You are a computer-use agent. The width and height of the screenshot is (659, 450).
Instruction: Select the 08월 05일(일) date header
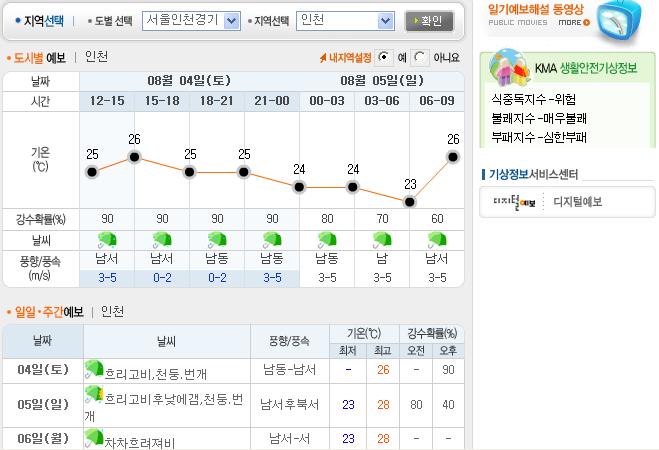(382, 81)
